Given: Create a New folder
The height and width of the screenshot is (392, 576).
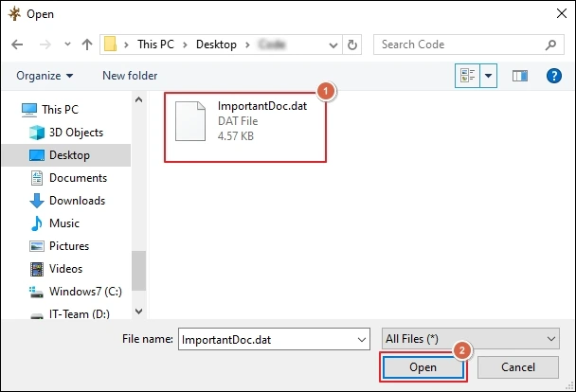Looking at the screenshot, I should pyautogui.click(x=130, y=76).
